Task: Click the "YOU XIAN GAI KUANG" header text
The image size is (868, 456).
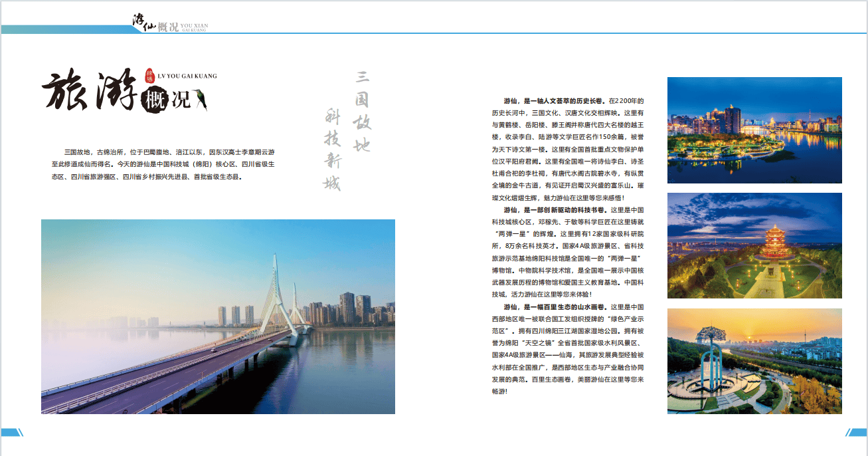Action: [195, 28]
